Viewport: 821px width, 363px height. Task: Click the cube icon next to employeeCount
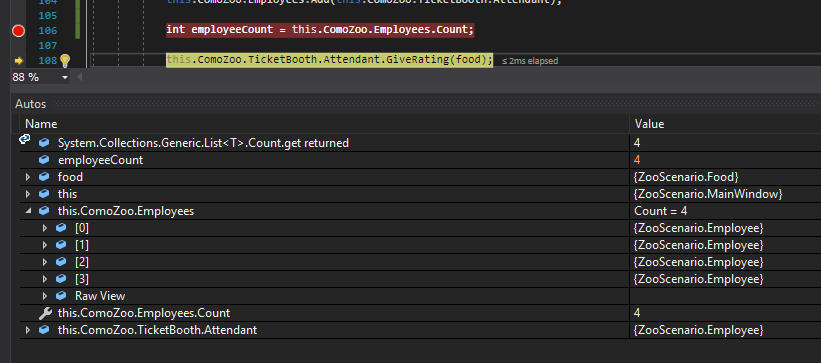[45, 160]
